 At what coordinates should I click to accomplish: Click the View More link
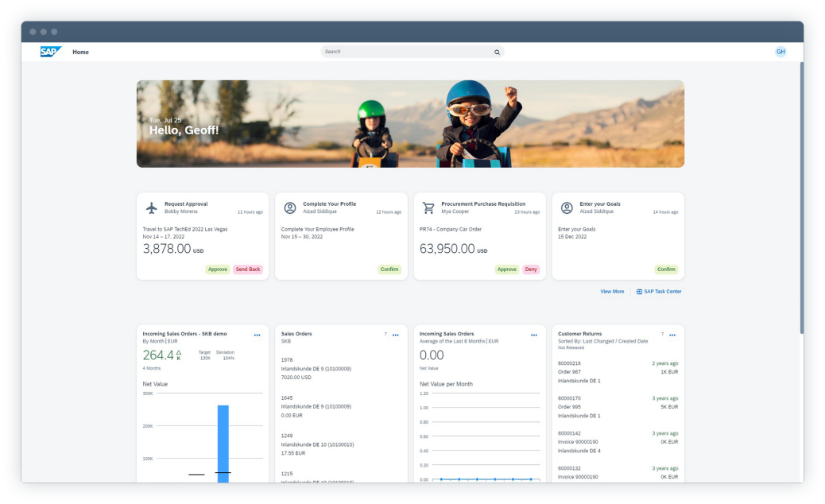(612, 292)
